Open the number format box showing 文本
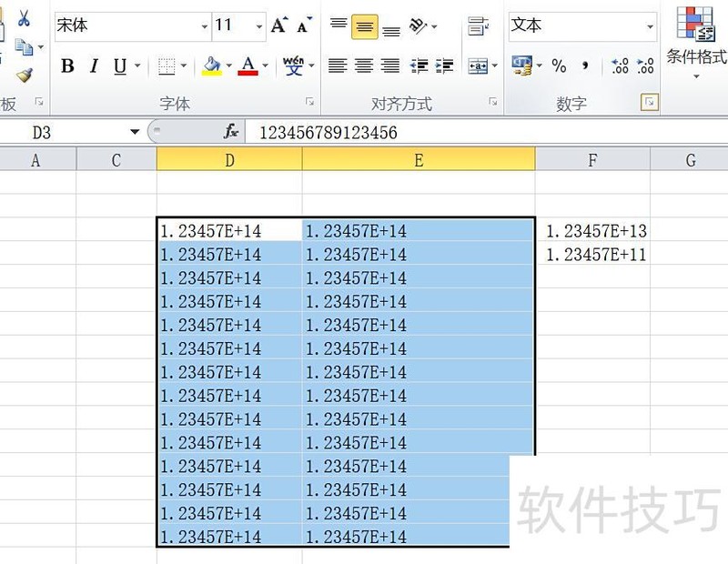Viewport: 728px width, 564px height. [582, 26]
